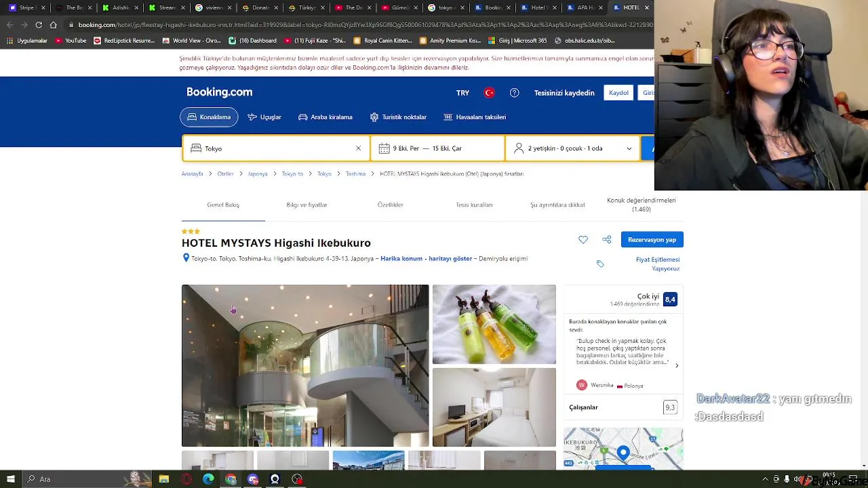Viewport: 868px width, 488px height.
Task: Click the Turkish flag language icon
Action: (x=489, y=93)
